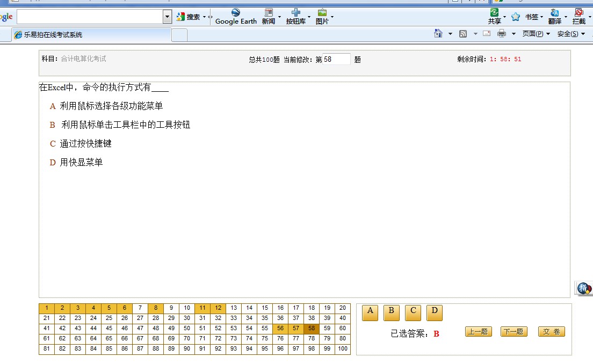Open the 翻译 translate icon
Screen dimensions: 593x364
[x=555, y=17]
